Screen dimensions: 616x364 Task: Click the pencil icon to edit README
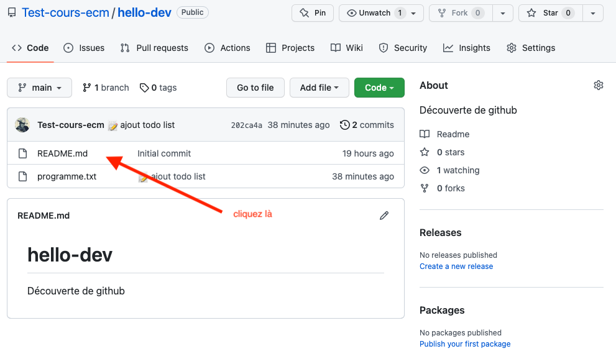tap(384, 216)
